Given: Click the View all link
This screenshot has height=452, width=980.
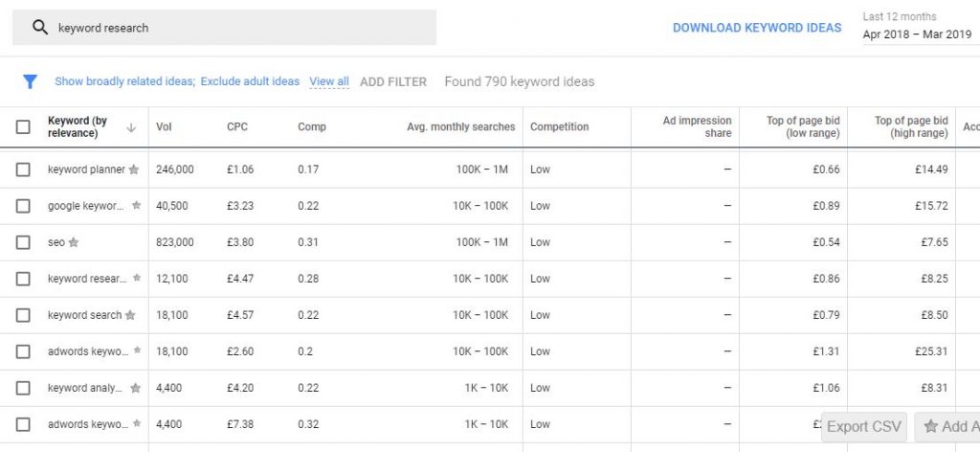Looking at the screenshot, I should pos(329,81).
